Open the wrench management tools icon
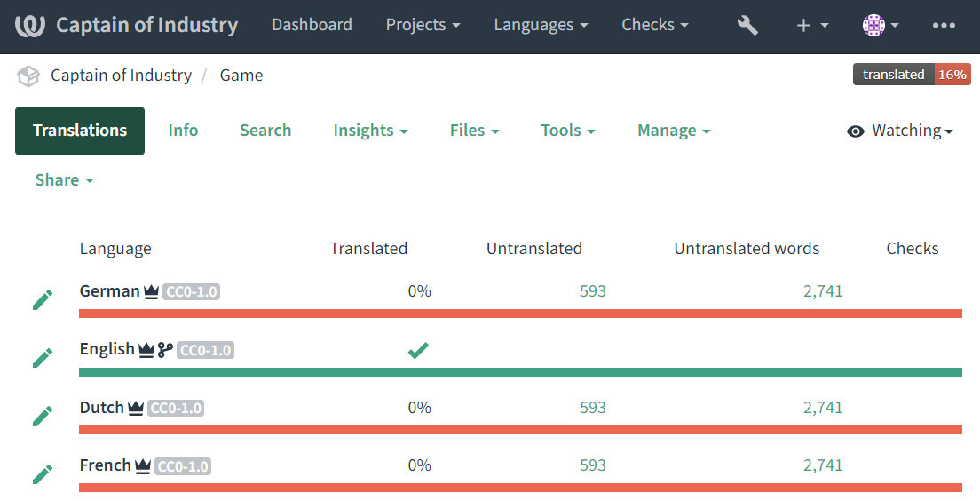 pos(747,25)
